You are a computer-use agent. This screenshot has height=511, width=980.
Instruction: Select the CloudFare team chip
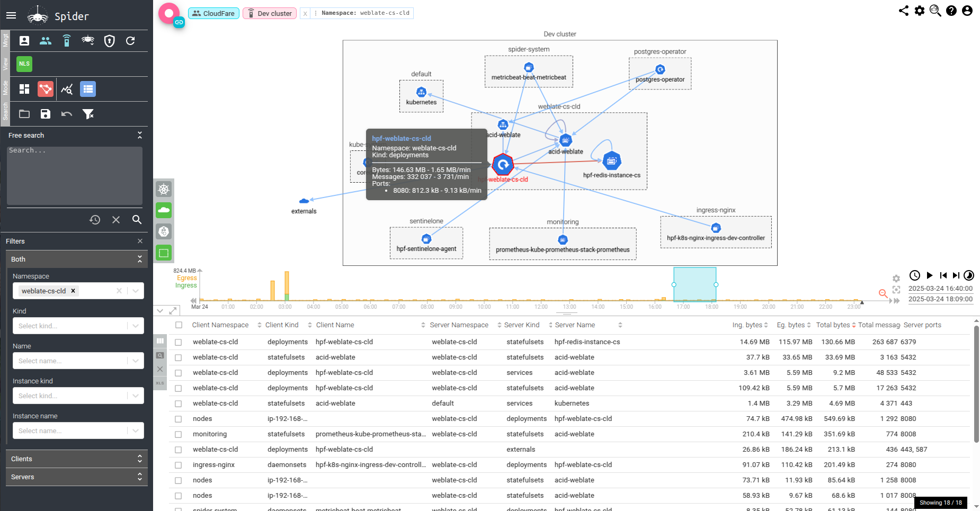coord(213,13)
